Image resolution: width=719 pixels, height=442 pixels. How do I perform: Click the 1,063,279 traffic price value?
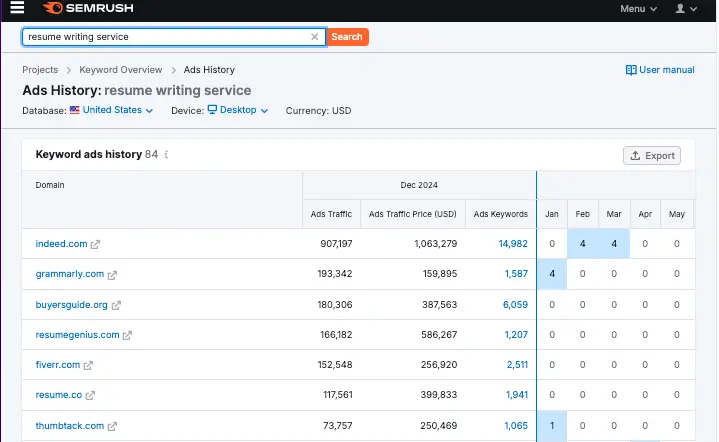click(x=436, y=243)
